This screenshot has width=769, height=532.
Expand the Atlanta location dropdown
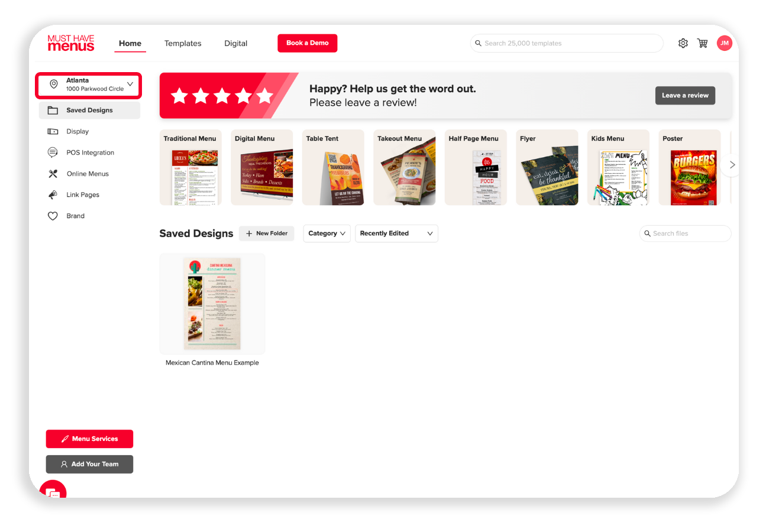point(89,85)
